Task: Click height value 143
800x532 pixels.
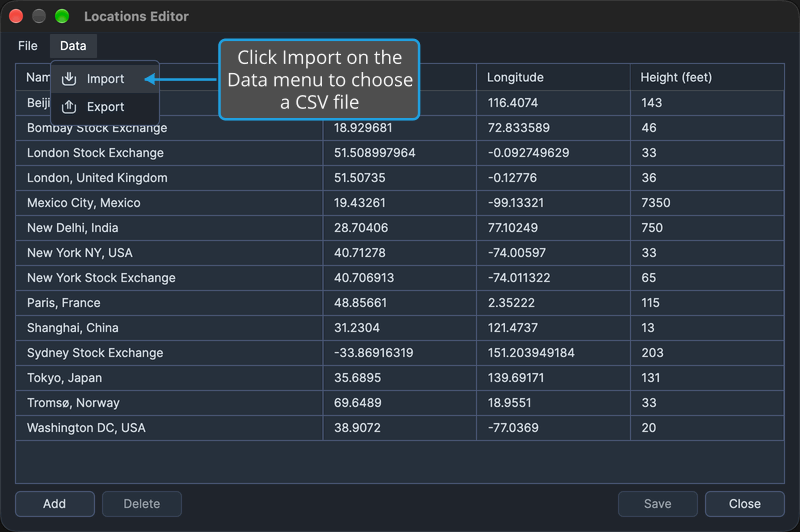Action: click(652, 103)
